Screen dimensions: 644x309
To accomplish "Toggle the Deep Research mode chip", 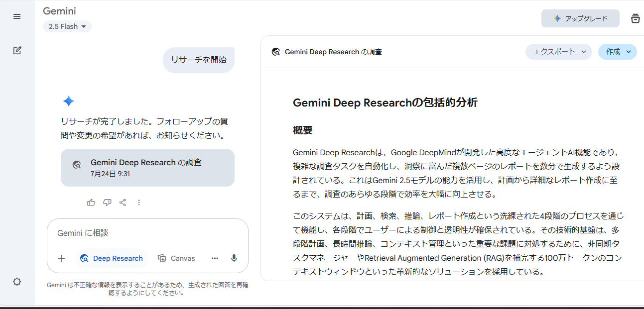I will pos(112,258).
